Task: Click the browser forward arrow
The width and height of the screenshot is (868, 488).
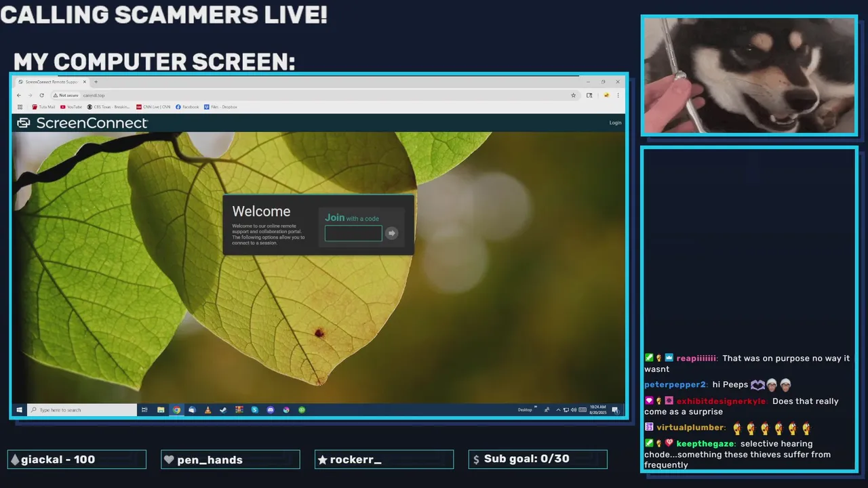Action: (x=30, y=96)
